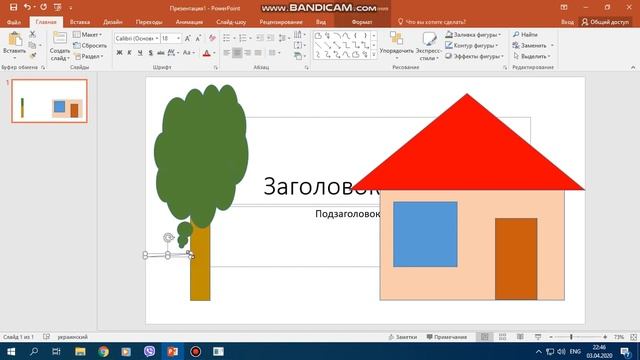Save the presentation from the quick access toolbar
The image size is (640, 360).
coord(13,7)
